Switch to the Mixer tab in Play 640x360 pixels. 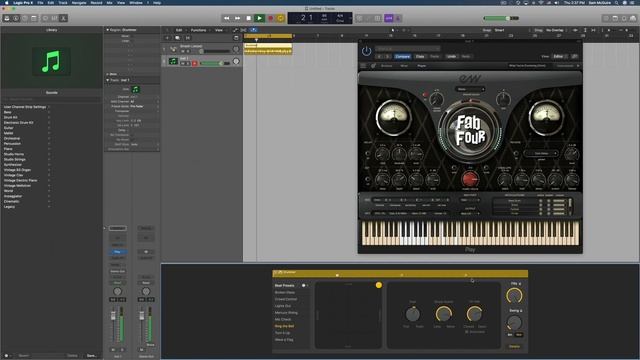pos(404,66)
